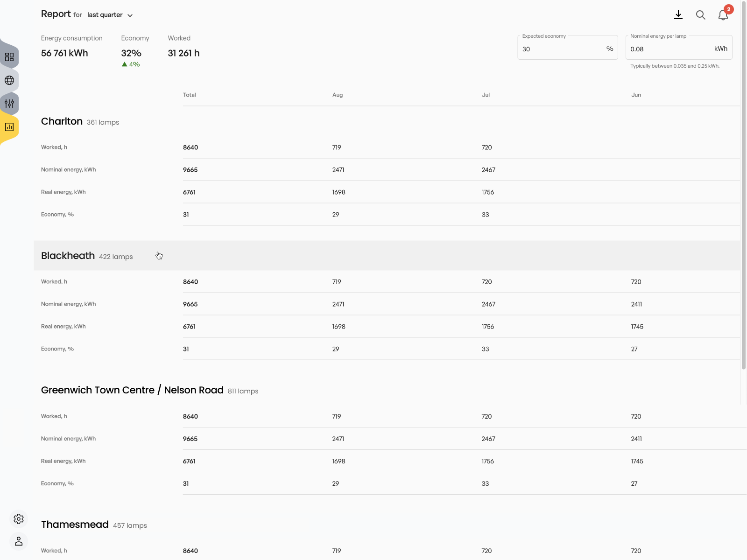The width and height of the screenshot is (747, 560).
Task: Select the globe map icon
Action: tap(9, 80)
